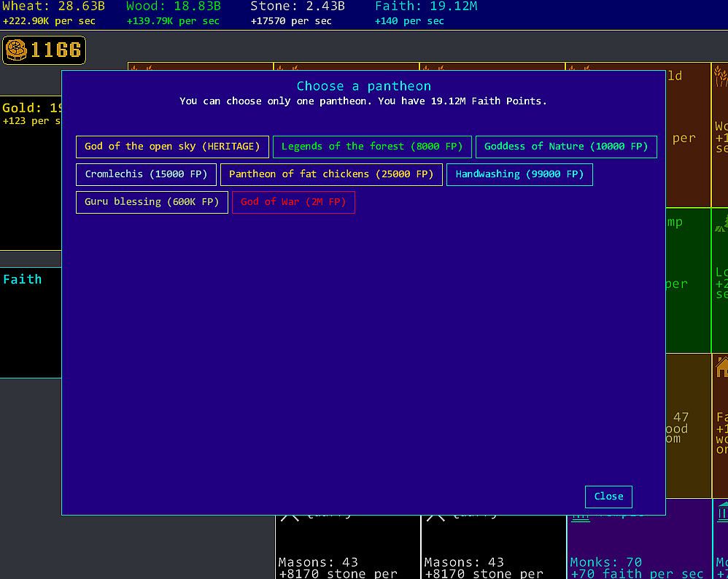This screenshot has width=728, height=579.
Task: Choose God of the open sky pantheon
Action: coord(172,147)
